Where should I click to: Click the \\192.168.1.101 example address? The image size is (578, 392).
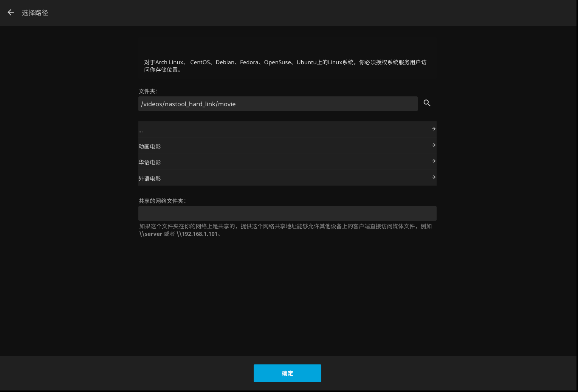(x=197, y=234)
